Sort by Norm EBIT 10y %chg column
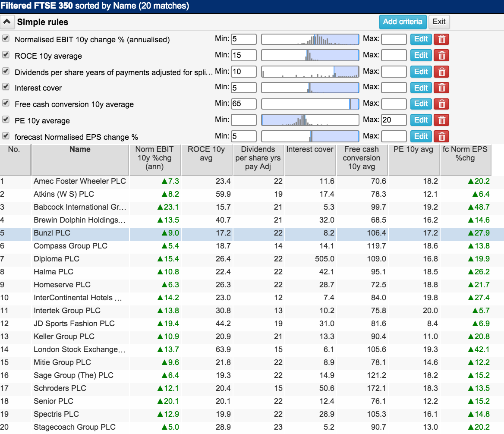Image resolution: width=504 pixels, height=434 pixels. pyautogui.click(x=154, y=160)
